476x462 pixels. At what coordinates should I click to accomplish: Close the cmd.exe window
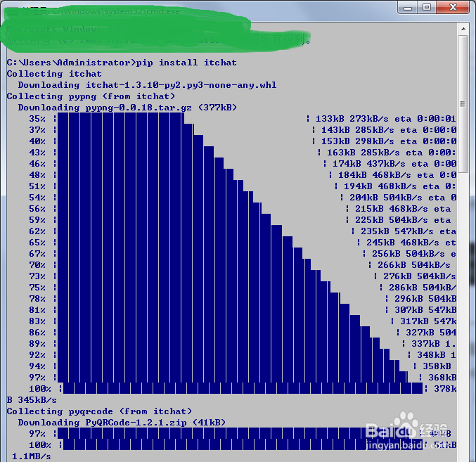(453, 7)
